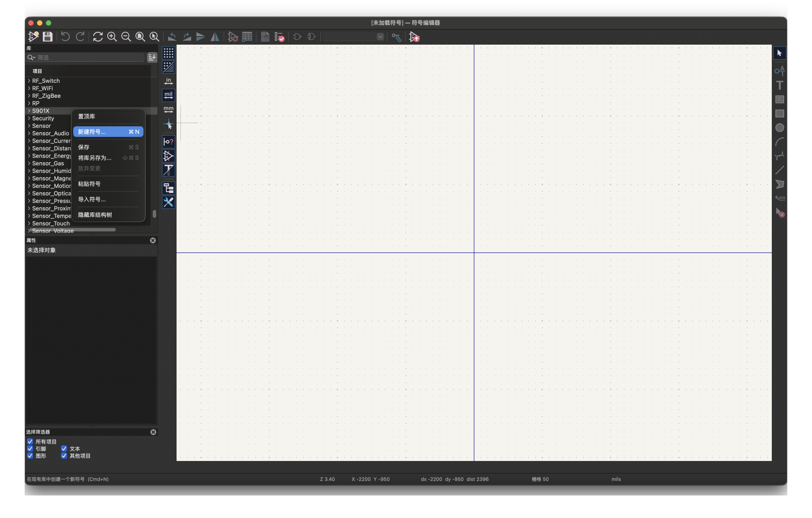Click the Refresh view icon
This screenshot has height=518, width=812.
98,37
